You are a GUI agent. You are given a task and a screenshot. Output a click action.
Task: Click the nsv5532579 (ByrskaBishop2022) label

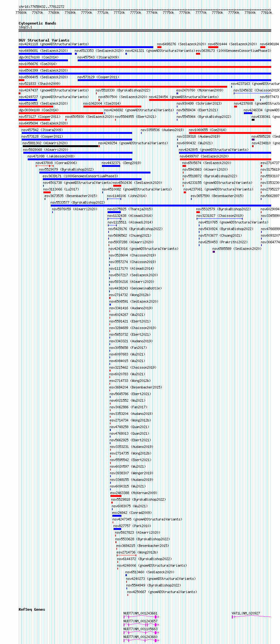(x=224, y=209)
